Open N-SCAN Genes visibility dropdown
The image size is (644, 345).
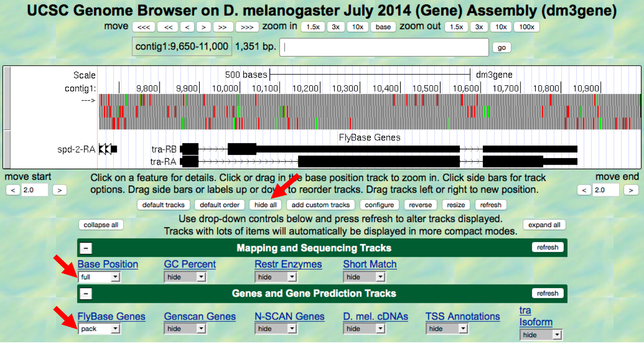276,329
